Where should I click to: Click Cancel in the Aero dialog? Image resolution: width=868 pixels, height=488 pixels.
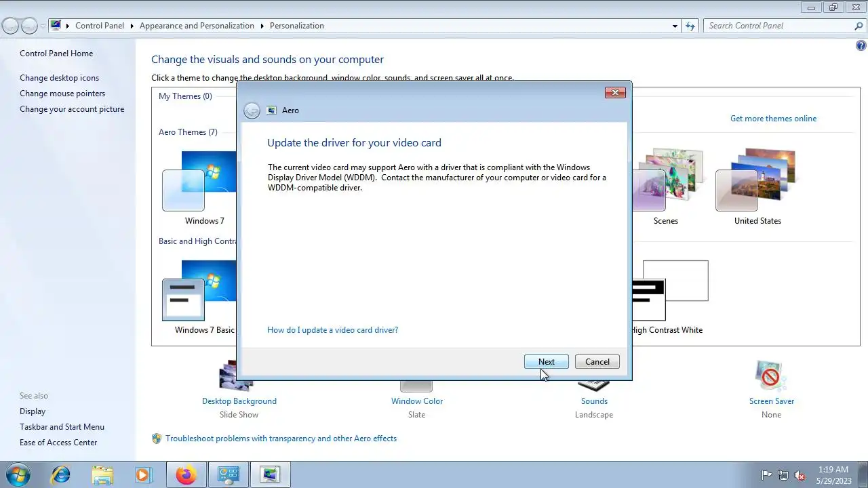(x=597, y=362)
